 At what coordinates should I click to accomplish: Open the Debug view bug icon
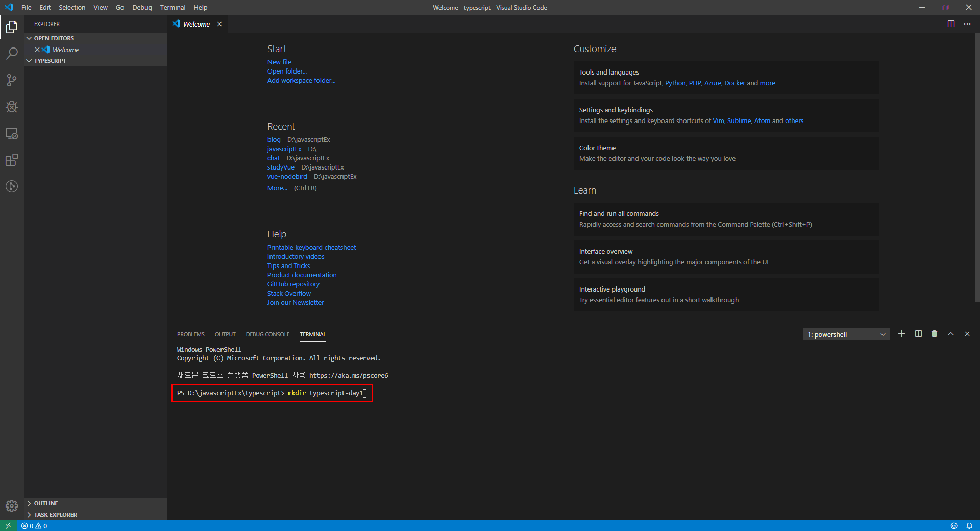12,107
